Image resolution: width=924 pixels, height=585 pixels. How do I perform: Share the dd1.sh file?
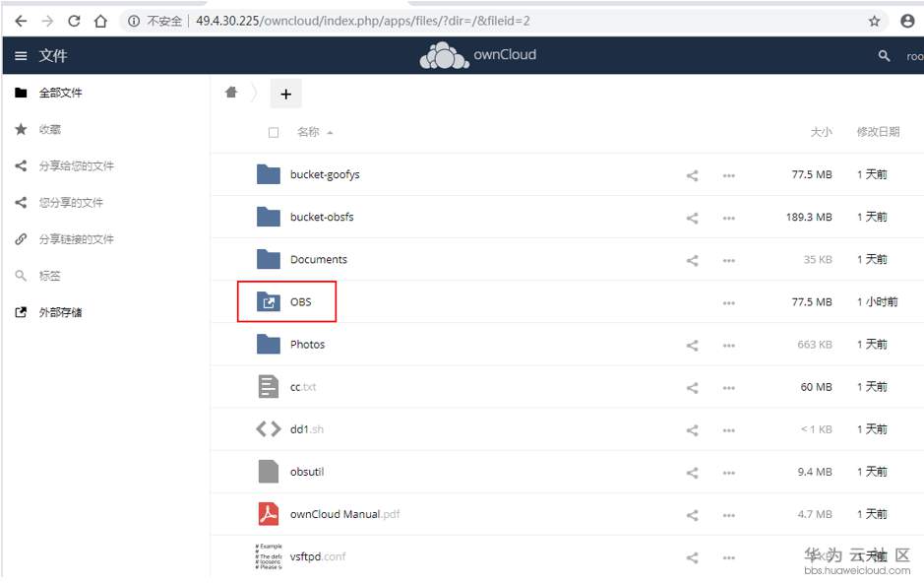pos(693,430)
